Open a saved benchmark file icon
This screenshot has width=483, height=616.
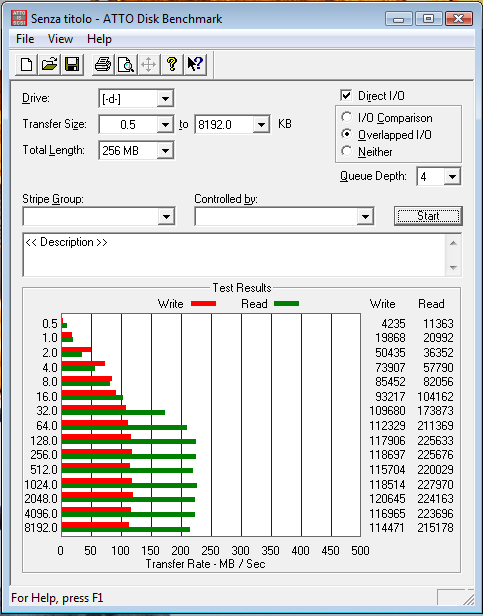pos(49,64)
